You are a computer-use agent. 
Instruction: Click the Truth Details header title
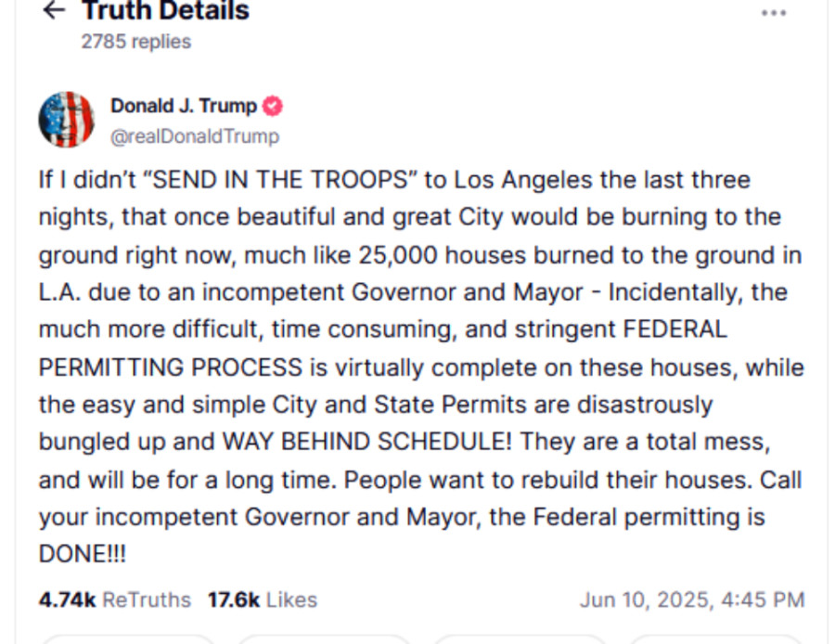[x=164, y=12]
